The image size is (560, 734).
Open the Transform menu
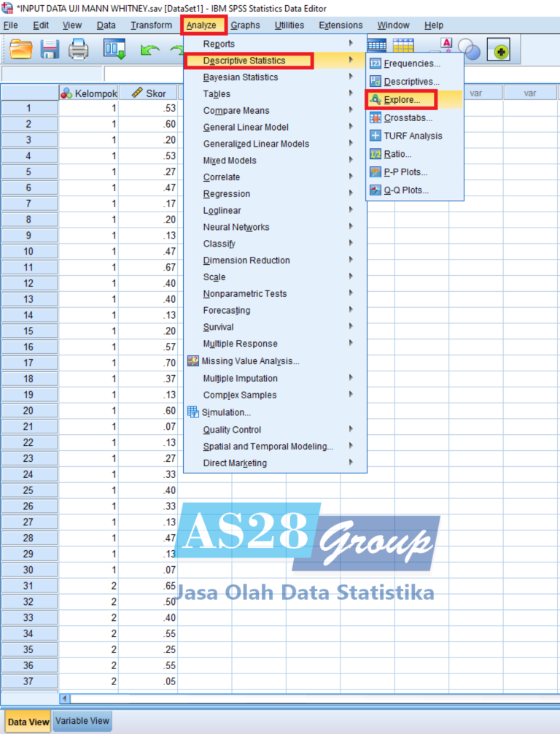point(151,25)
